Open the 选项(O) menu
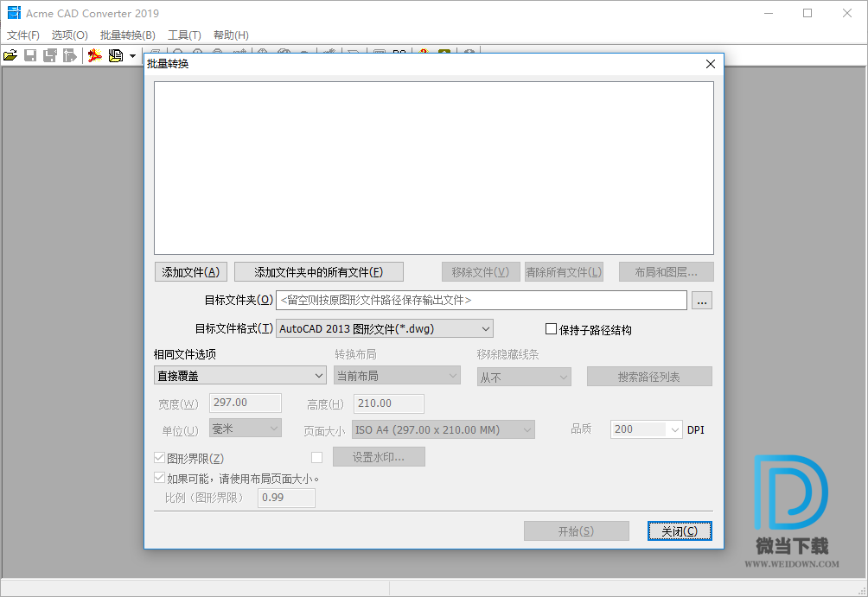The width and height of the screenshot is (868, 597). 70,35
